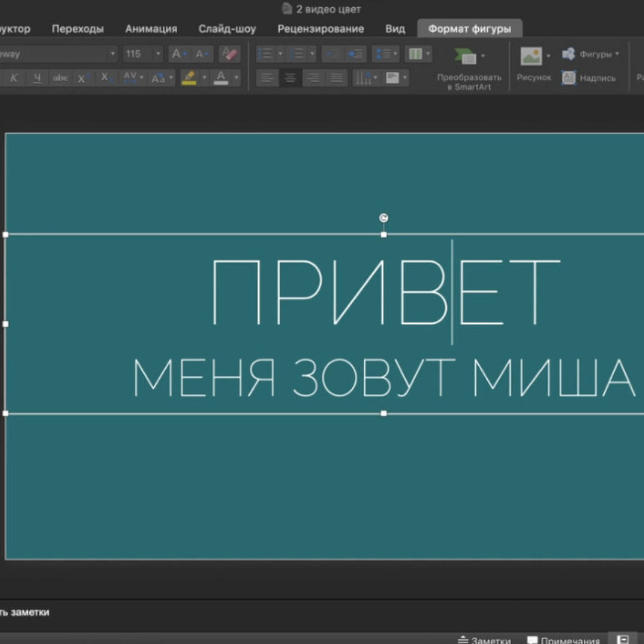Viewport: 644px width, 644px height.
Task: Click the bulleted list icon
Action: click(x=265, y=54)
